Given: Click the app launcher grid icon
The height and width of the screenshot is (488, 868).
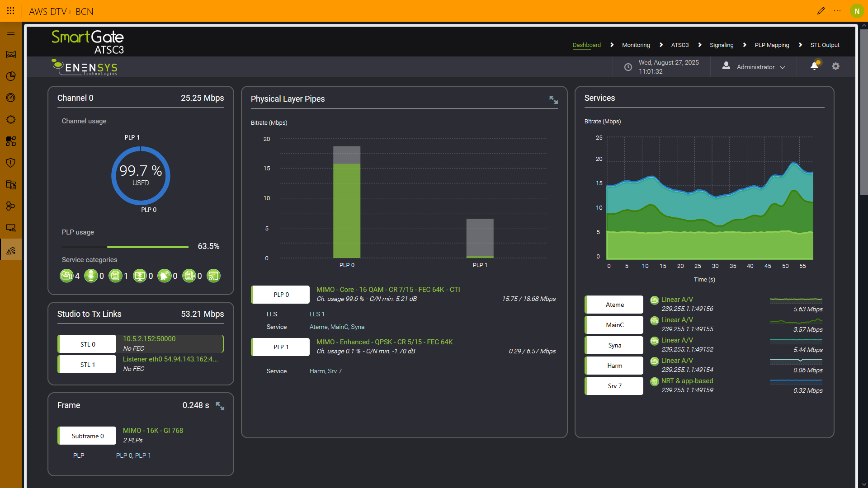Looking at the screenshot, I should point(11,11).
